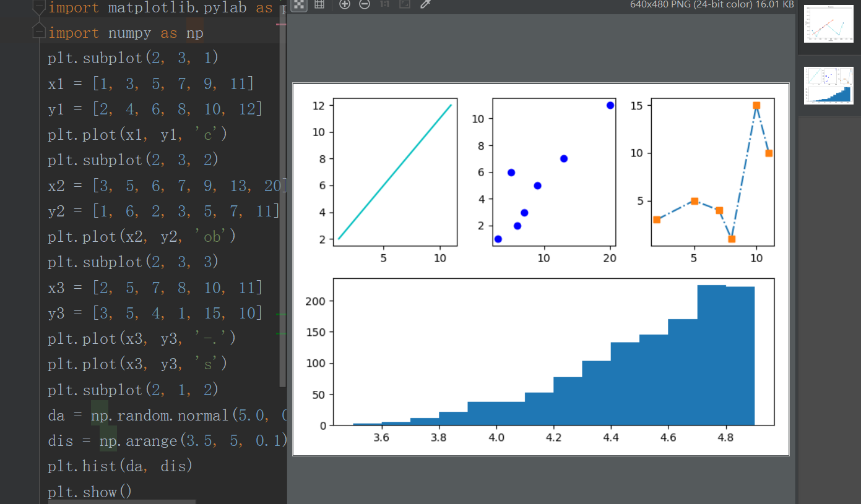Open the second subplot thumbnail in sidebar

(x=828, y=85)
